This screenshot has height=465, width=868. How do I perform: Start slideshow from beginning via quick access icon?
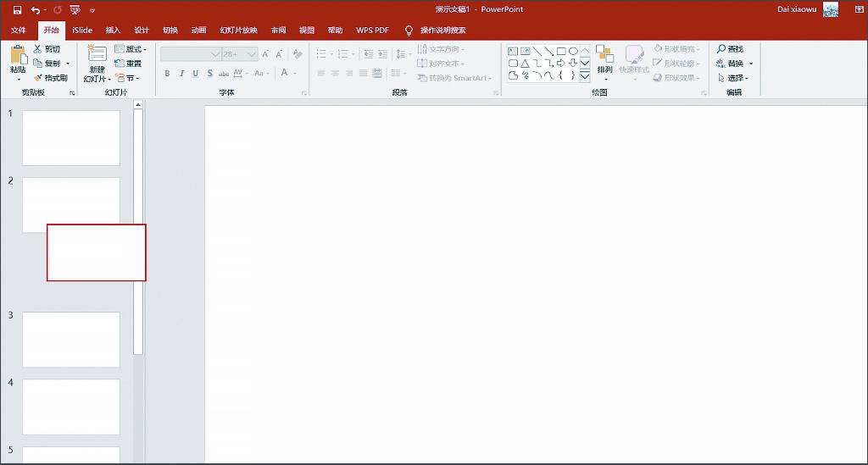[x=75, y=10]
